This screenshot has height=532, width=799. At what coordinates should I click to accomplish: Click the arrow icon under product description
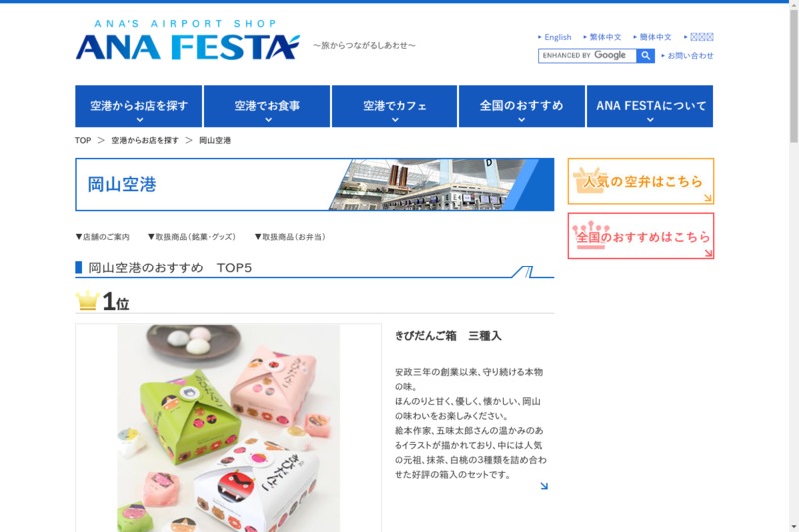(x=544, y=486)
